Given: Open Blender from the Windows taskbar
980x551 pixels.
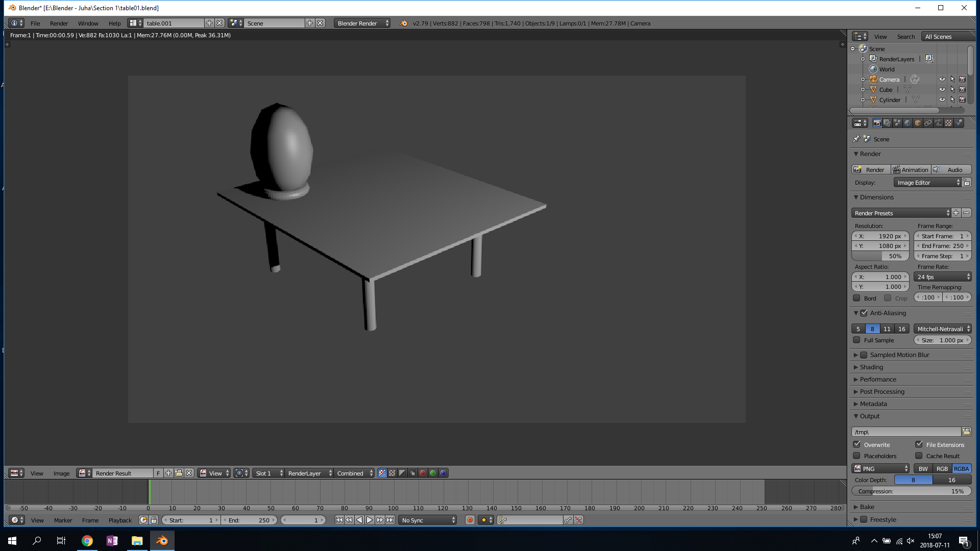Looking at the screenshot, I should point(162,541).
